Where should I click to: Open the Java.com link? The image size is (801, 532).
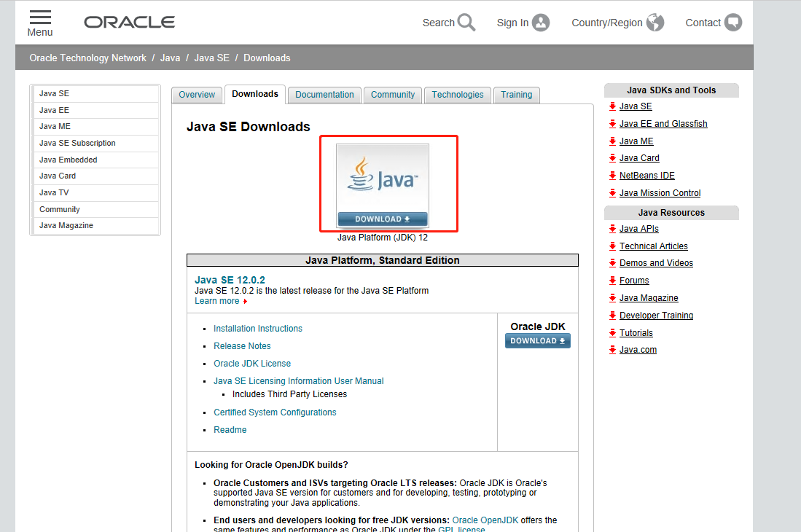tap(638, 350)
